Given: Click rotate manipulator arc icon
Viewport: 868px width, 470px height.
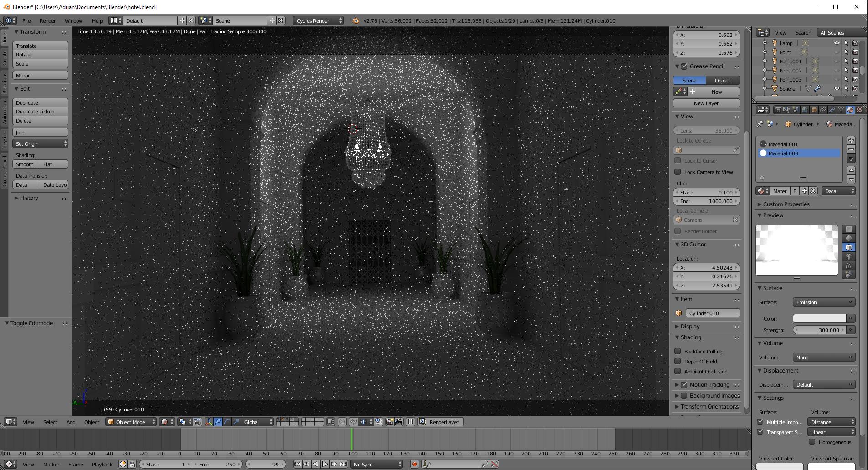Looking at the screenshot, I should (227, 422).
